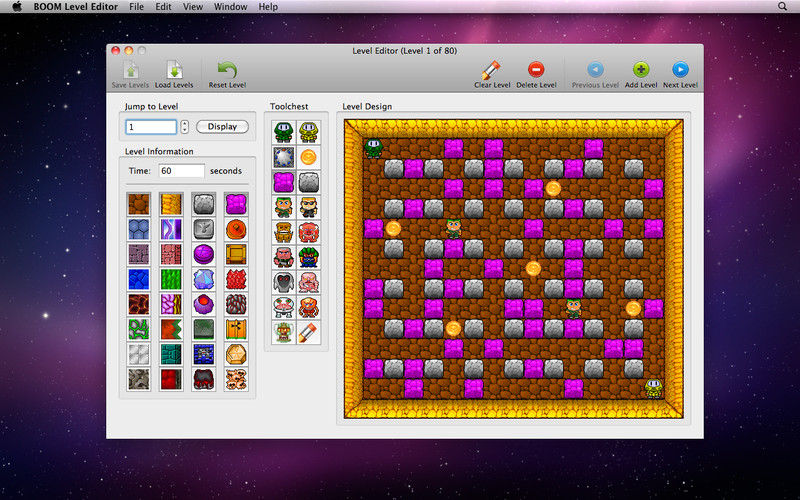Select the solid red wall tile

pyautogui.click(x=171, y=379)
